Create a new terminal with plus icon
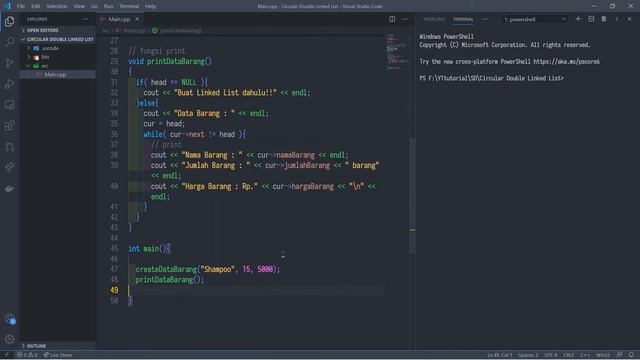 (578, 19)
